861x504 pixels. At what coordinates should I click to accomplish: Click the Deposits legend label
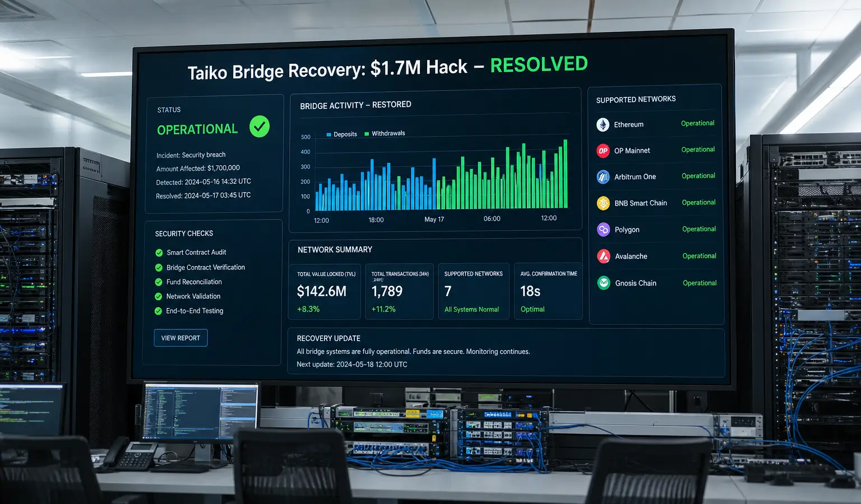coord(345,134)
